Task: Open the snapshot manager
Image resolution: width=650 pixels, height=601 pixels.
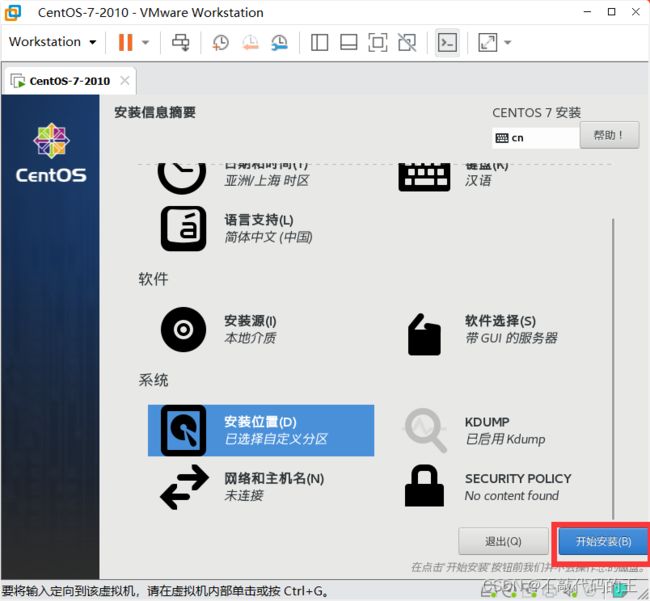Action: [x=279, y=42]
